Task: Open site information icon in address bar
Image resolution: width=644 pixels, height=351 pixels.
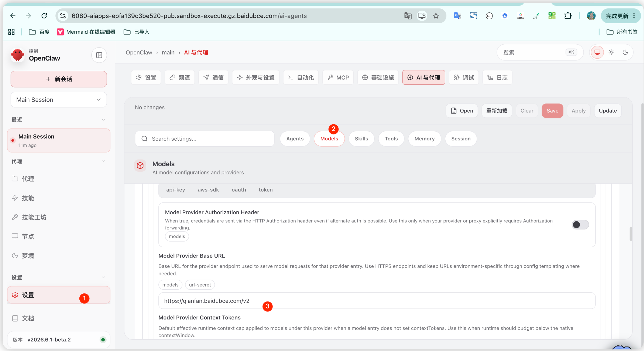Action: 63,16
